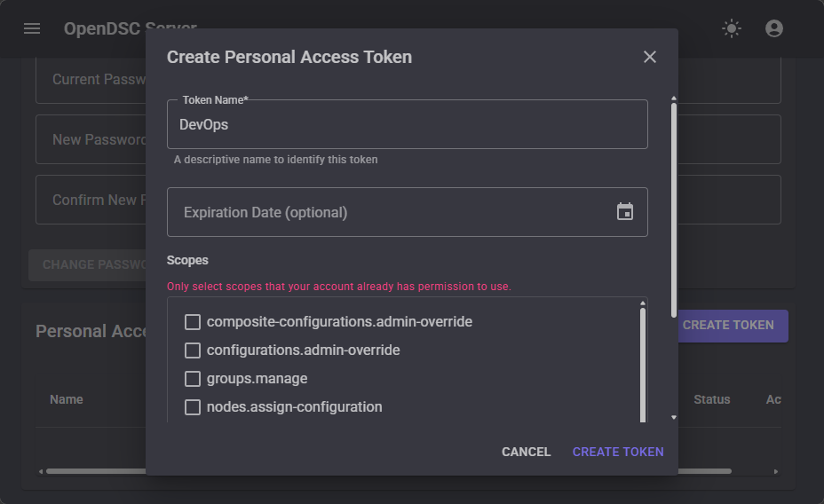Select the nodes.assign-configuration scope checkbox
Viewport: 824px width, 504px height.
pos(193,406)
